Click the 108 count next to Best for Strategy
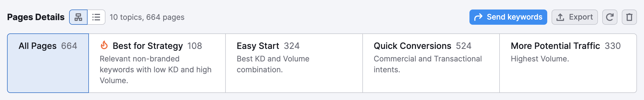This screenshot has height=100, width=644. [195, 46]
